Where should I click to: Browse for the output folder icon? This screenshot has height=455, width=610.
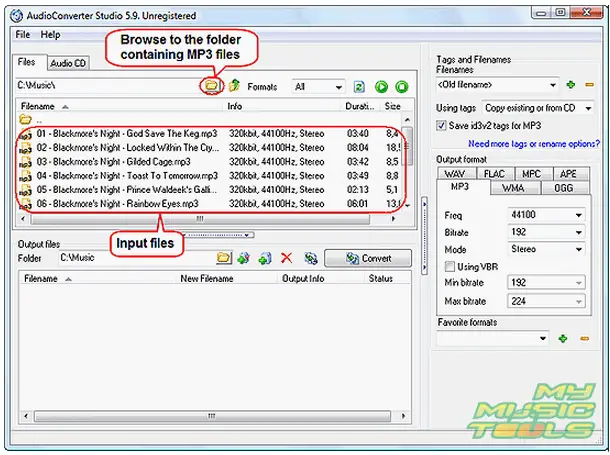[224, 258]
